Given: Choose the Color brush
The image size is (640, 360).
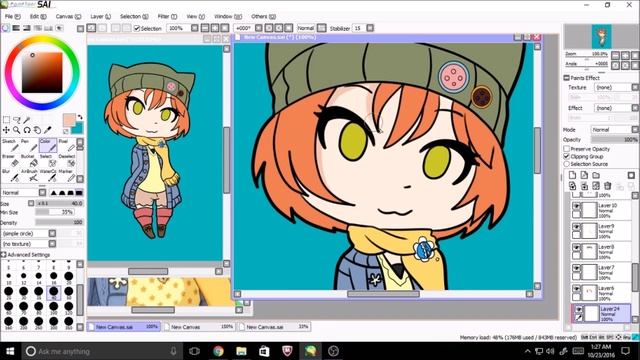Looking at the screenshot, I should pyautogui.click(x=48, y=145).
